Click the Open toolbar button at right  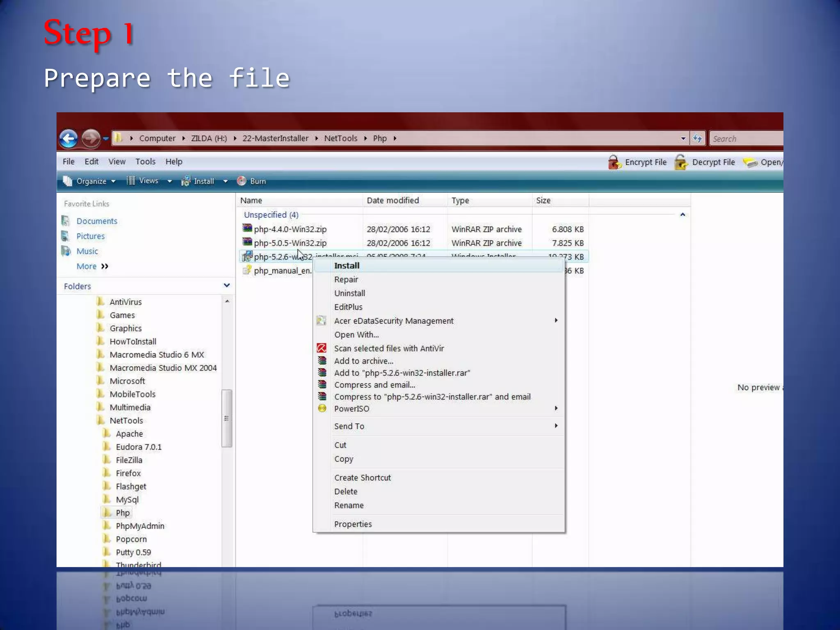tap(764, 162)
